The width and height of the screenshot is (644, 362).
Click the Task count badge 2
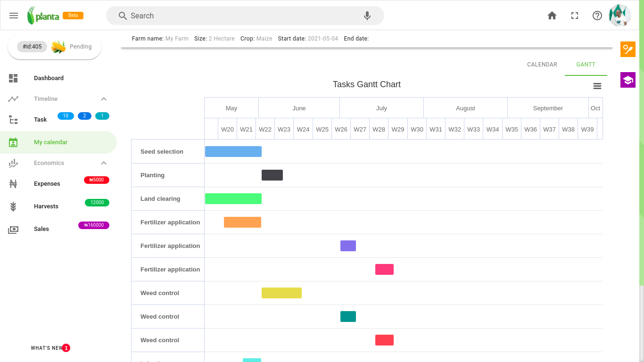[84, 116]
